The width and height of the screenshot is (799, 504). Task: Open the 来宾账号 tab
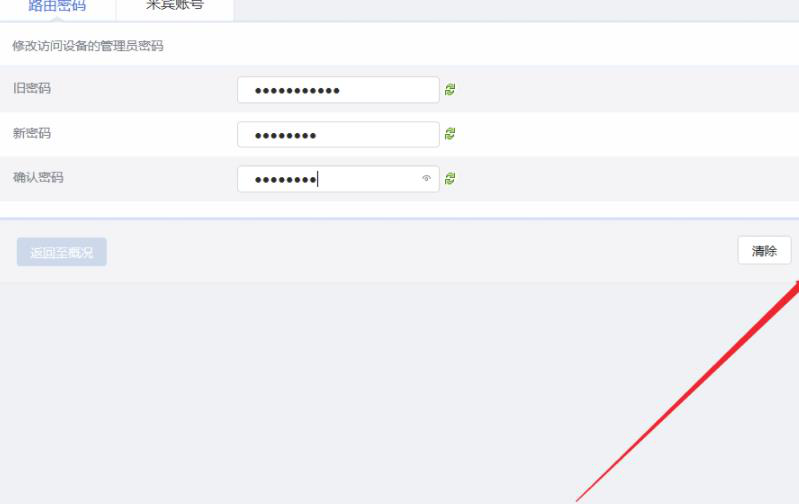point(175,7)
